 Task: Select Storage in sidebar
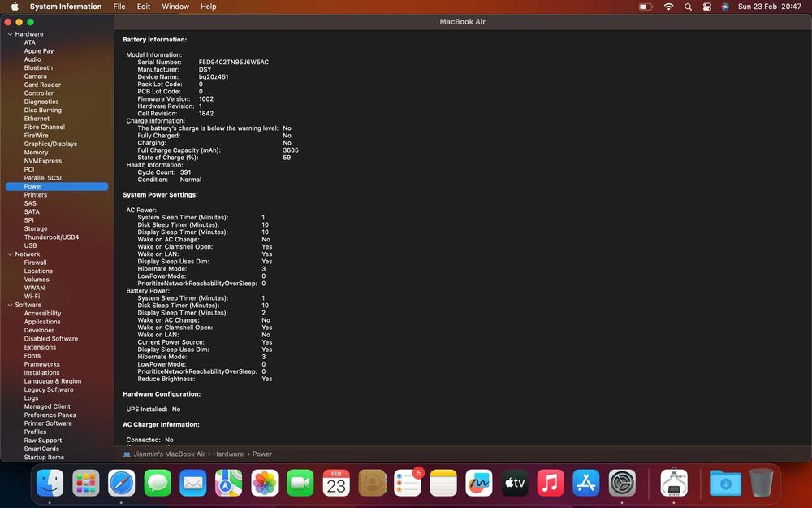[x=36, y=228]
